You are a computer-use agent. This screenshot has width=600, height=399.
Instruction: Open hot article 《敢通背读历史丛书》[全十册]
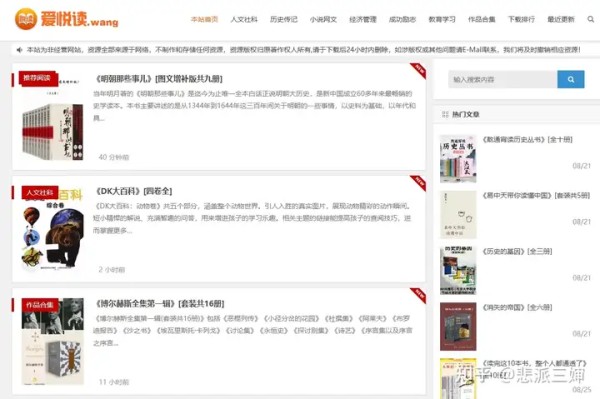[x=527, y=139]
